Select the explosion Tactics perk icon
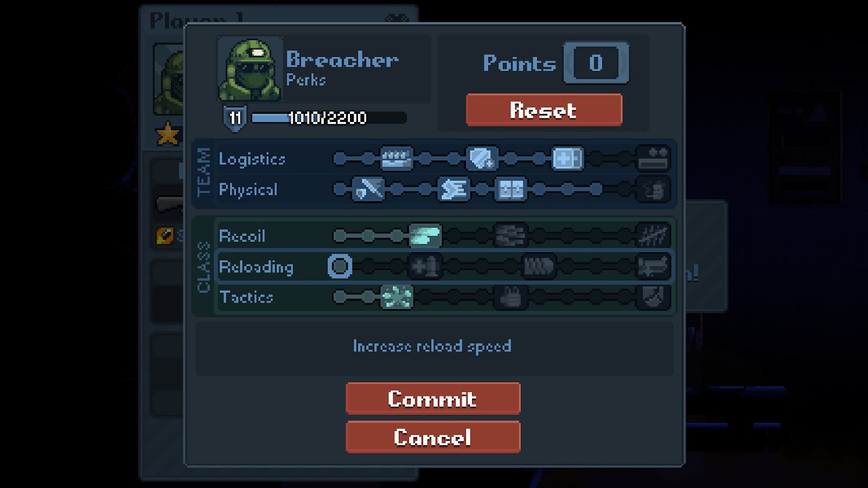Screen dimensions: 868x488 [x=397, y=297]
